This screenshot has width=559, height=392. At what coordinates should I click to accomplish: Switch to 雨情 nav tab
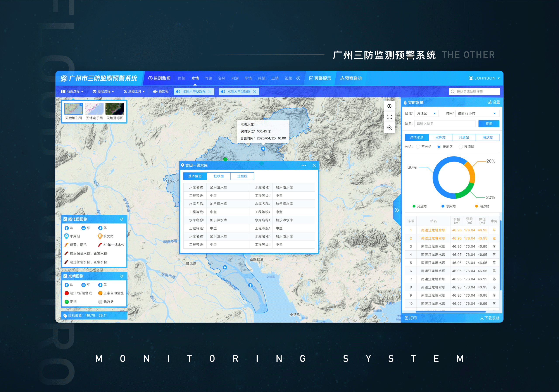[181, 78]
